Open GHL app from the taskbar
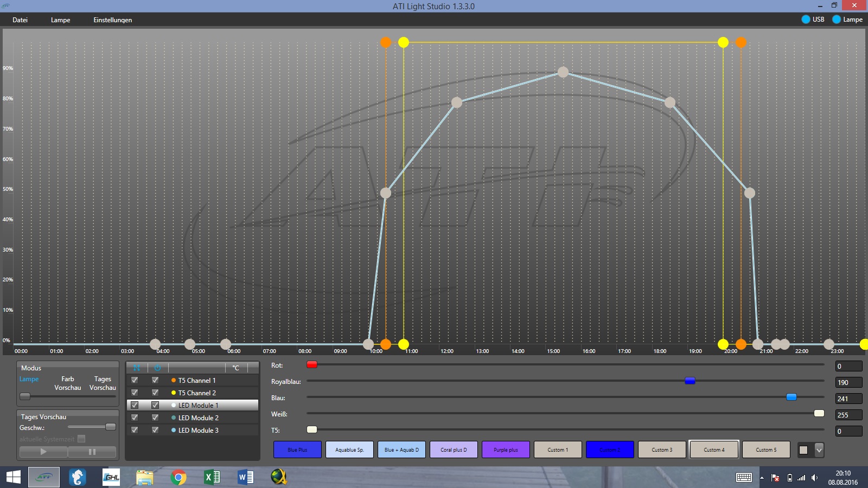This screenshot has width=868, height=488. (x=111, y=477)
